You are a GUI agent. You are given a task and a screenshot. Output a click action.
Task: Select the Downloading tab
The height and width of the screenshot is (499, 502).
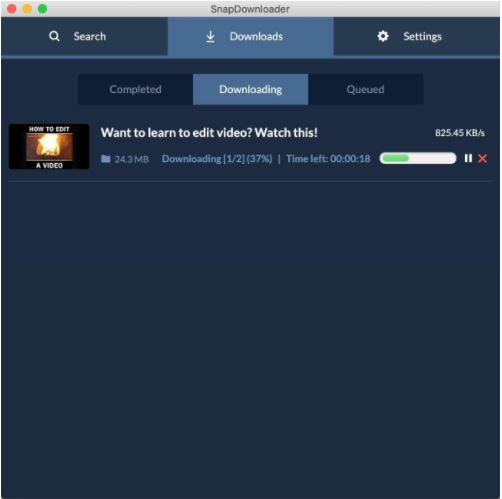[x=250, y=89]
